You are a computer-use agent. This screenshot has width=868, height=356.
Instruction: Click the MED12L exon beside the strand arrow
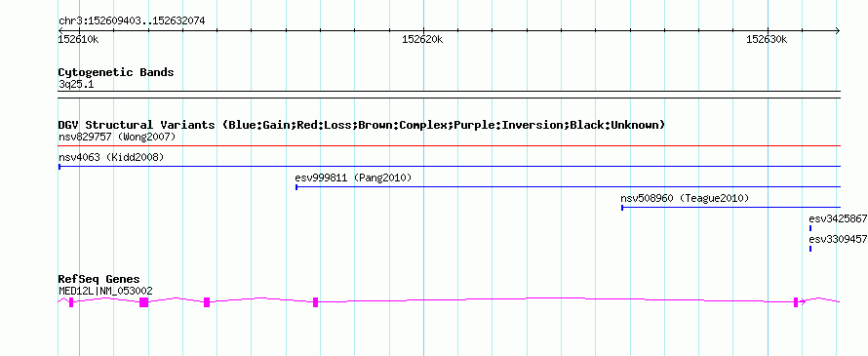point(796,301)
